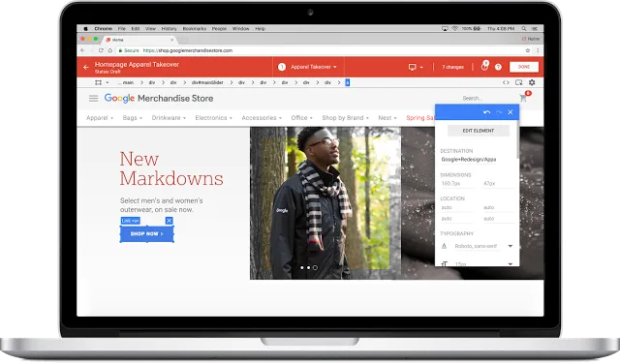
Task: Open the Chrome File menu
Action: pyautogui.click(x=122, y=29)
